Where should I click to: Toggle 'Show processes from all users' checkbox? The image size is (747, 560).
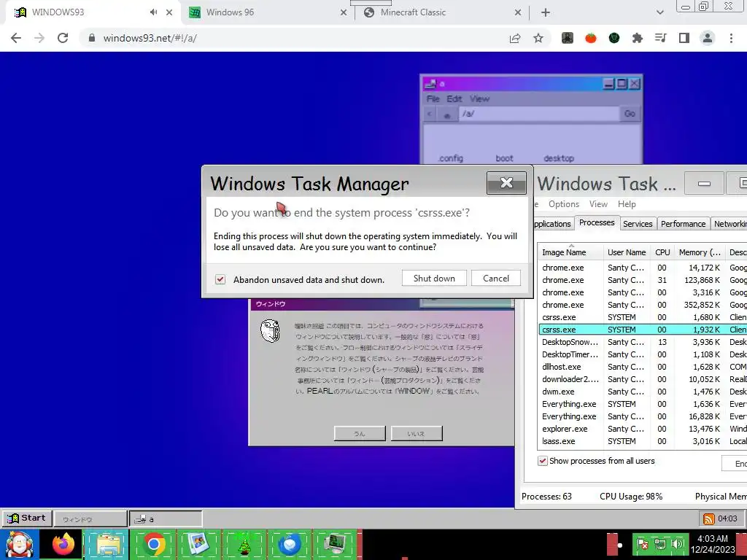pyautogui.click(x=543, y=461)
